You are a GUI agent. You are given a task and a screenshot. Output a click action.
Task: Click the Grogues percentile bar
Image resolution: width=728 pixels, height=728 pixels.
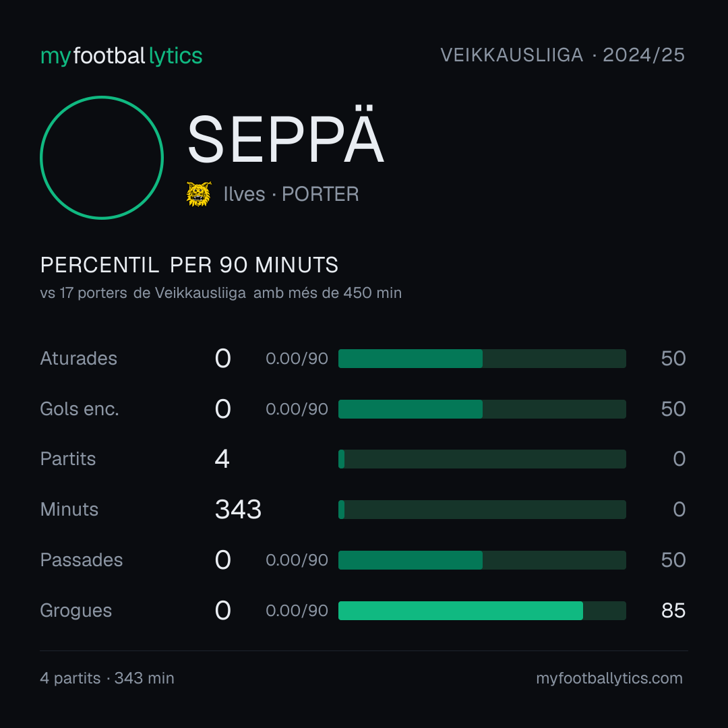[x=482, y=611]
